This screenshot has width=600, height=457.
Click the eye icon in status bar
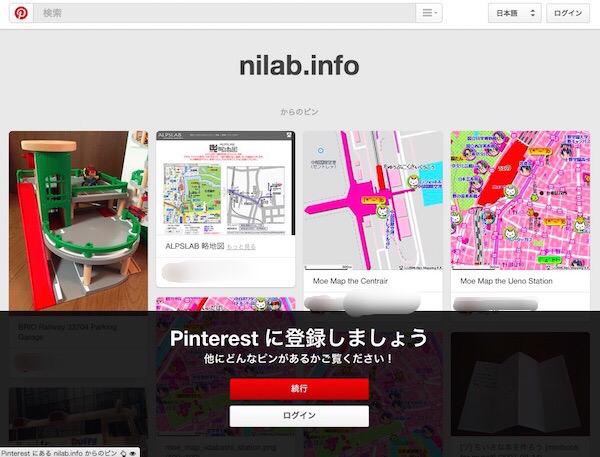coord(132,453)
